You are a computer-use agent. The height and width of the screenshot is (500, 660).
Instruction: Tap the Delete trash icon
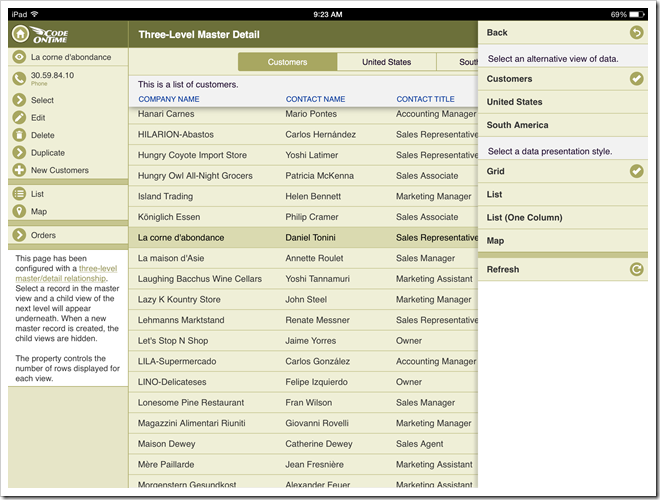tap(19, 135)
